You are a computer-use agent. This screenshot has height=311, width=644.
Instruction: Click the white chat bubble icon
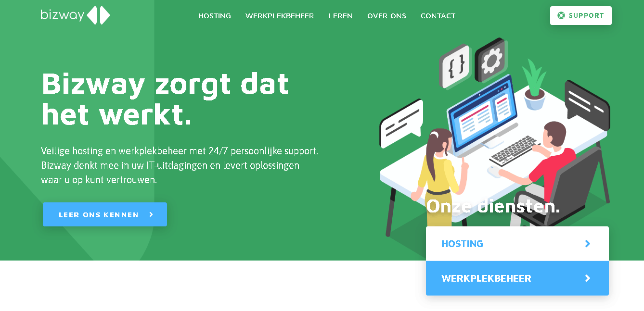click(402, 123)
